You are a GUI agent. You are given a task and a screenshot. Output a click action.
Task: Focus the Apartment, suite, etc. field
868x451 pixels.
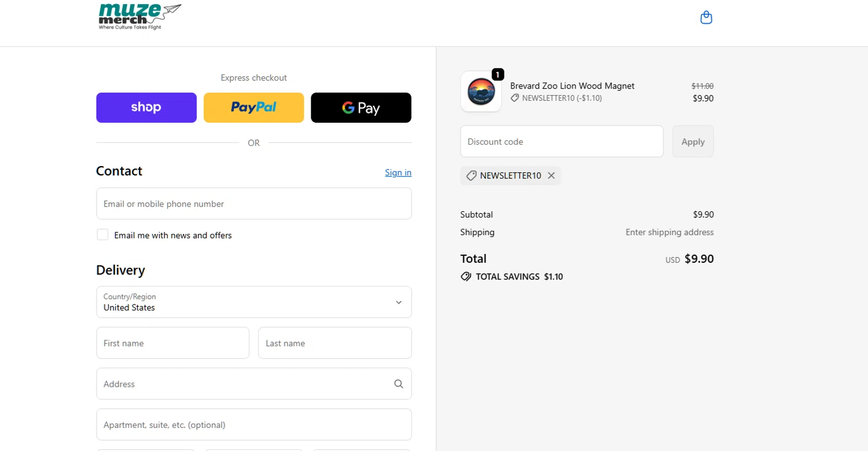click(x=254, y=424)
